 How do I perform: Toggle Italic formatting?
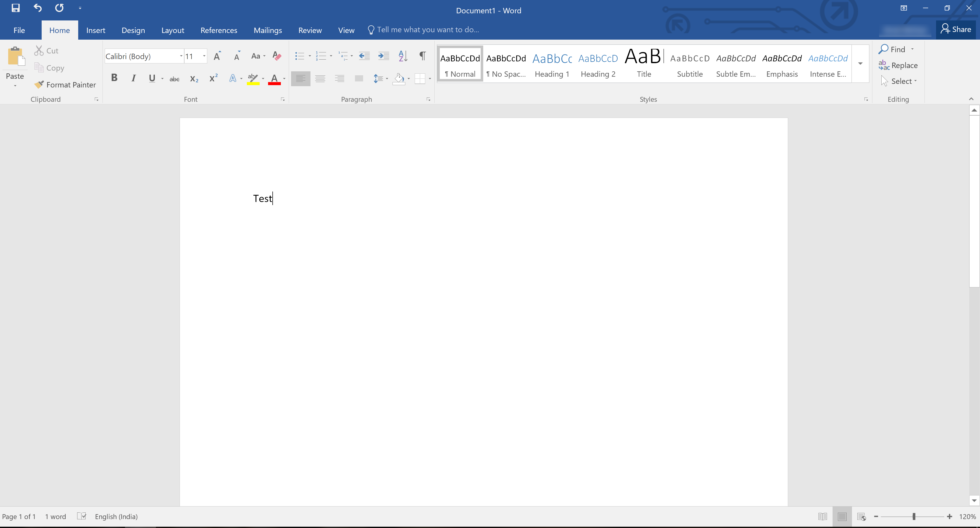(133, 78)
